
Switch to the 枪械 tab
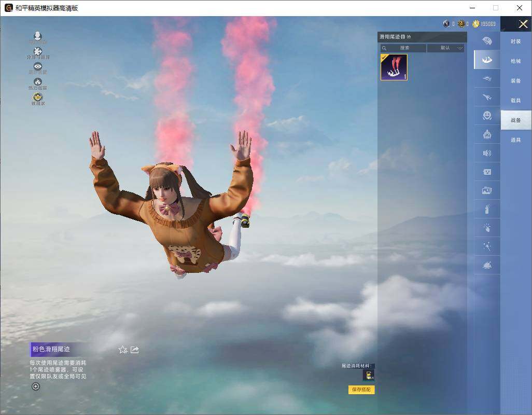click(x=516, y=61)
